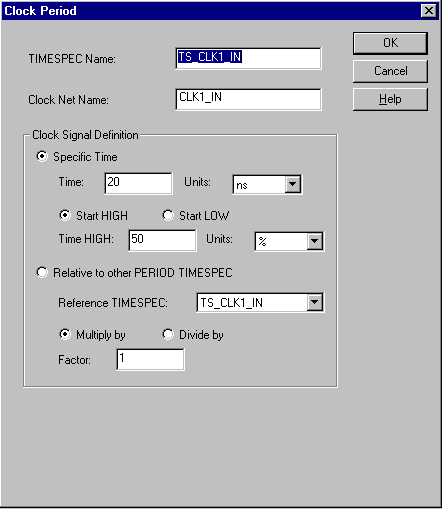Choose the Start LOW radio button
The image size is (442, 509).
pyautogui.click(x=168, y=215)
